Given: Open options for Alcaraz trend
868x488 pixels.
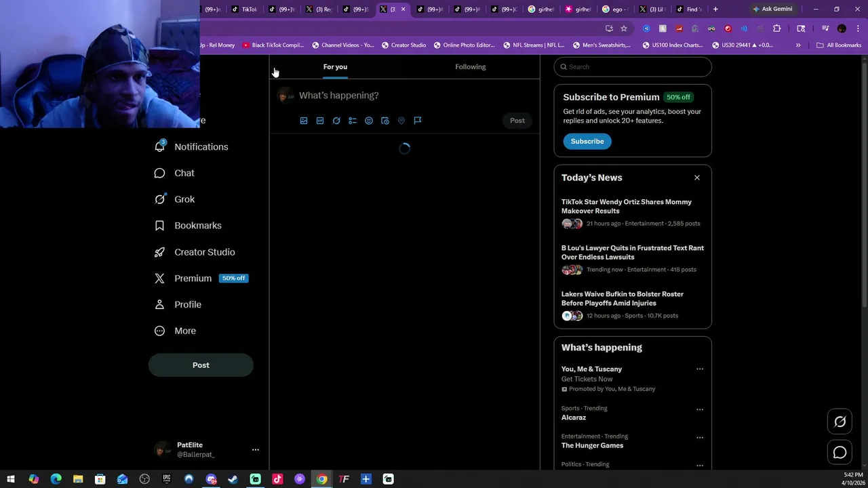Looking at the screenshot, I should point(700,409).
